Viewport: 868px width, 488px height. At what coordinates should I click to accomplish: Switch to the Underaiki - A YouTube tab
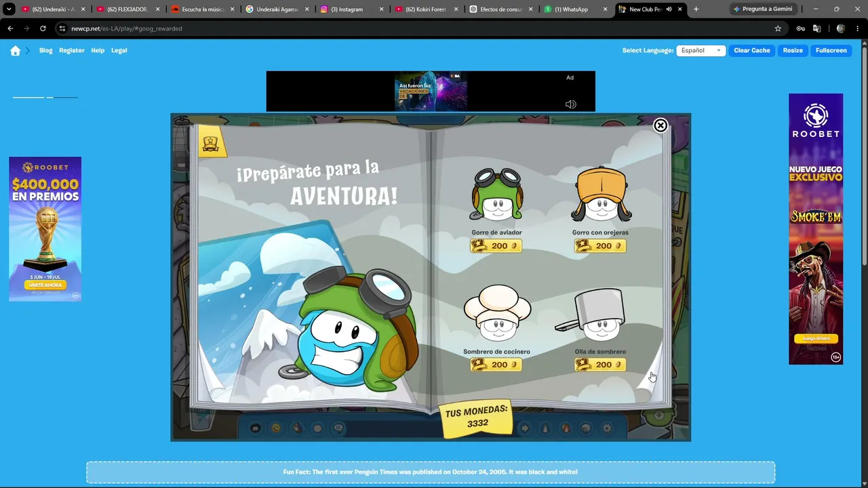point(54,9)
